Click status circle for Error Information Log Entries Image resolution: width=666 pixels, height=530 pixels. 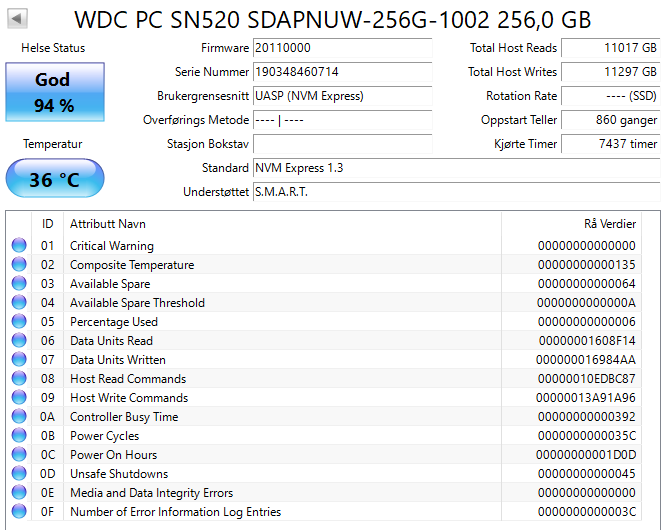tap(19, 511)
